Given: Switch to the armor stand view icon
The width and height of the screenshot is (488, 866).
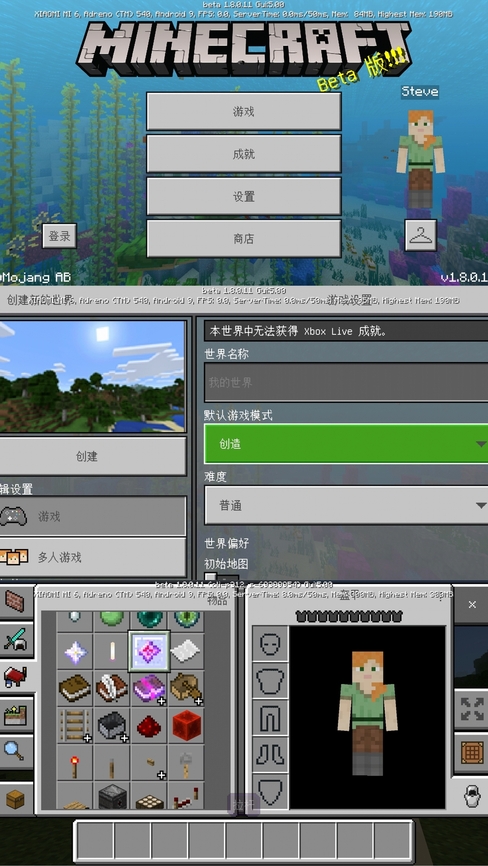Looking at the screenshot, I should [x=472, y=797].
